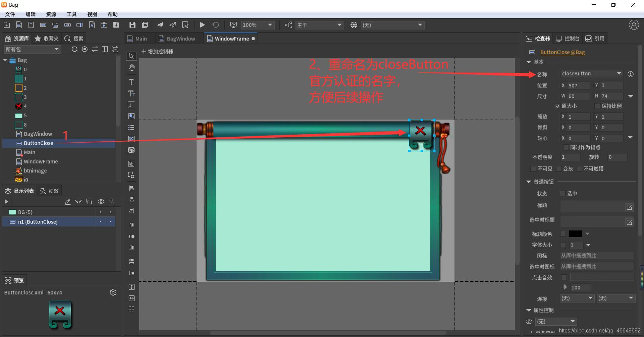Click the edit icon of 标题 field
The image size is (644, 337).
pyautogui.click(x=629, y=207)
